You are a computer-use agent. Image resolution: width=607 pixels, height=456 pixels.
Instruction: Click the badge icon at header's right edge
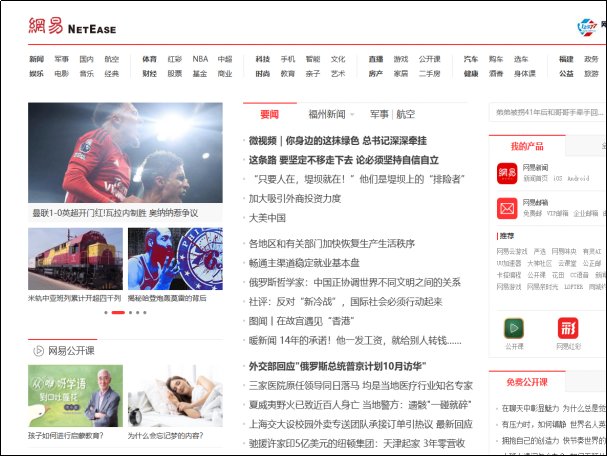click(587, 27)
